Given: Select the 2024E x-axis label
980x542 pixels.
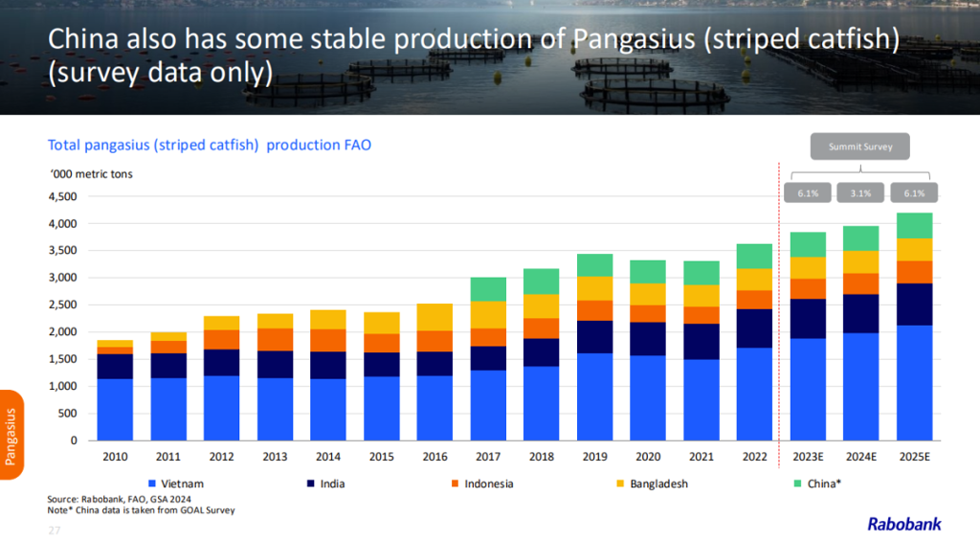Looking at the screenshot, I should [x=860, y=457].
